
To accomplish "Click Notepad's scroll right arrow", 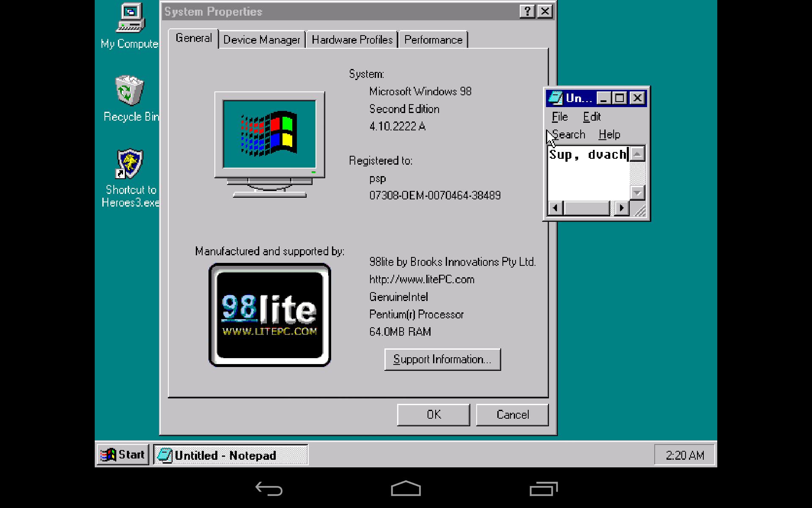I will [x=622, y=208].
